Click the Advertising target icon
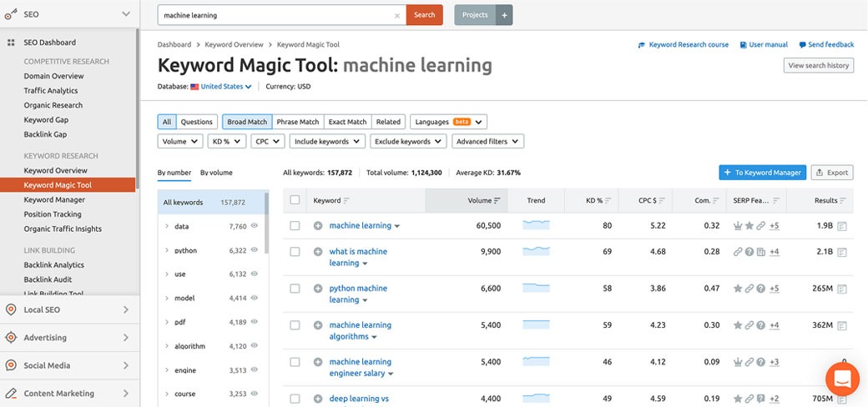This screenshot has height=407, width=868. (11, 337)
